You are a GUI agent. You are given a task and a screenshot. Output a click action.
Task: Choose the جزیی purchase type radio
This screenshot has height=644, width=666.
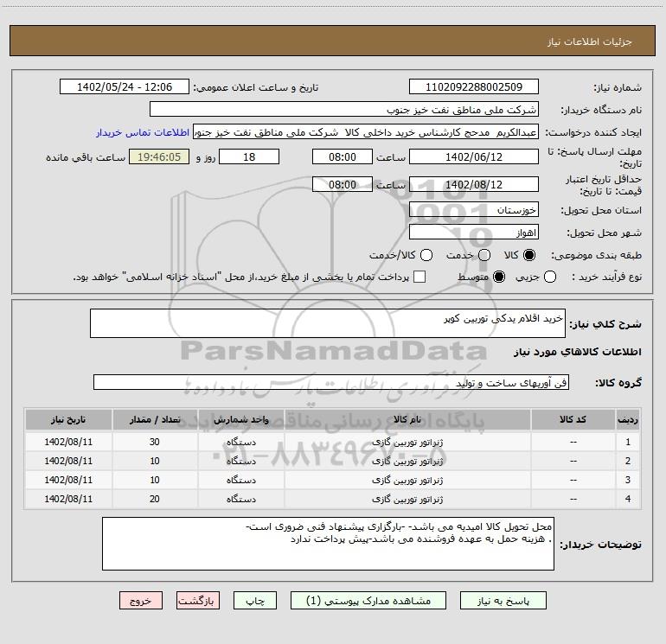click(x=550, y=277)
